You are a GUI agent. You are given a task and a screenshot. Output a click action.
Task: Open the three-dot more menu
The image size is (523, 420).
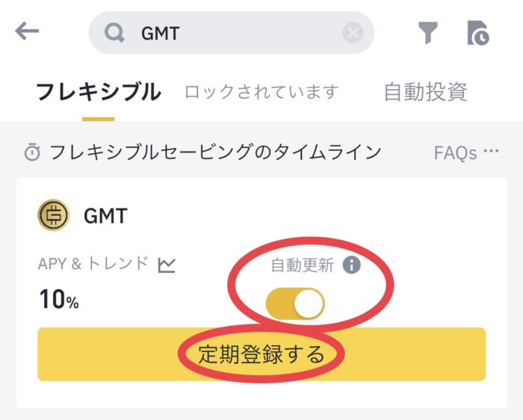[491, 152]
